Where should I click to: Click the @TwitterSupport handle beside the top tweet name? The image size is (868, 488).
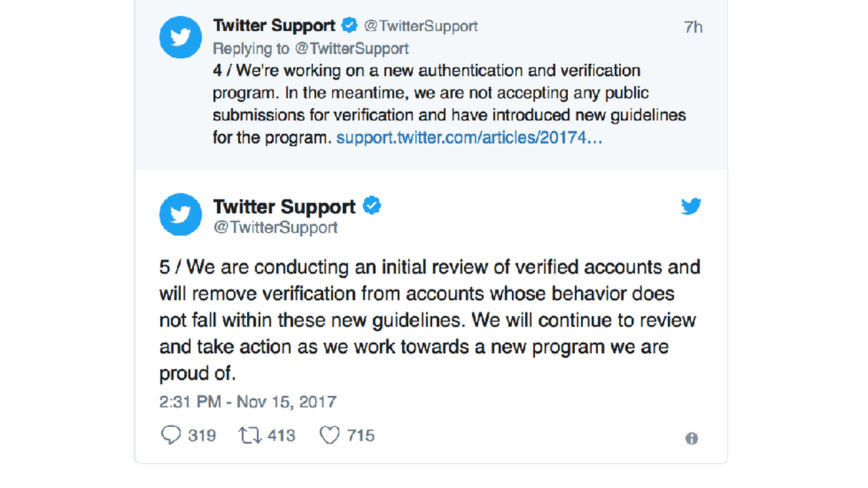[x=420, y=26]
